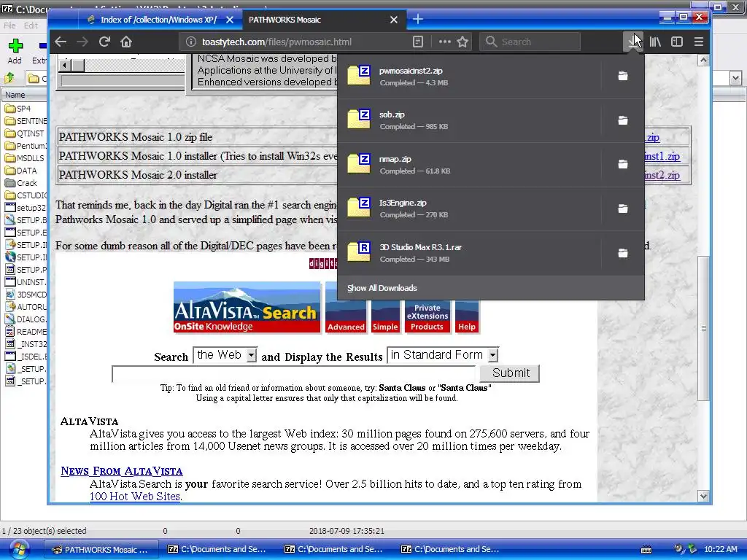Open containing folder for sob.zip
The width and height of the screenshot is (747, 560).
pyautogui.click(x=623, y=120)
